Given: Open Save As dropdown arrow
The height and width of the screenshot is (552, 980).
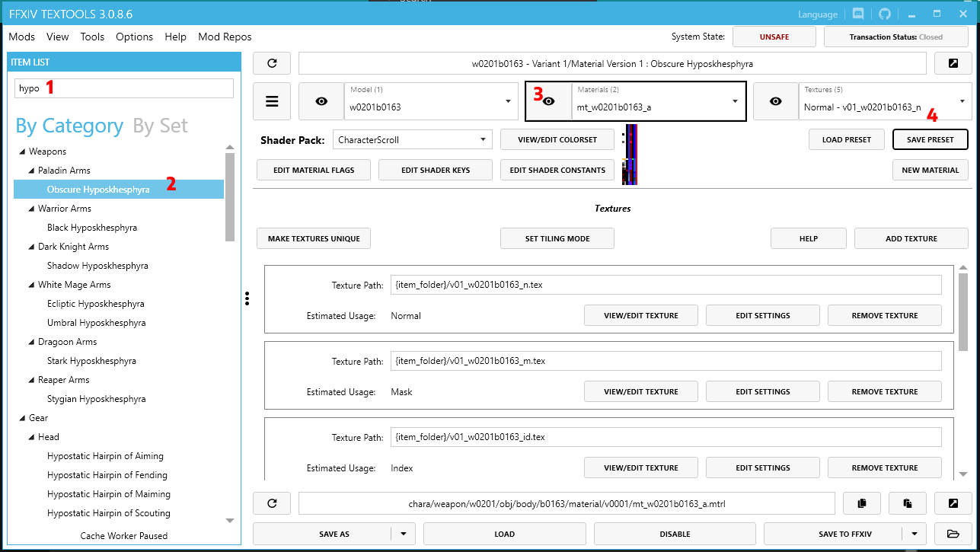Looking at the screenshot, I should point(403,534).
